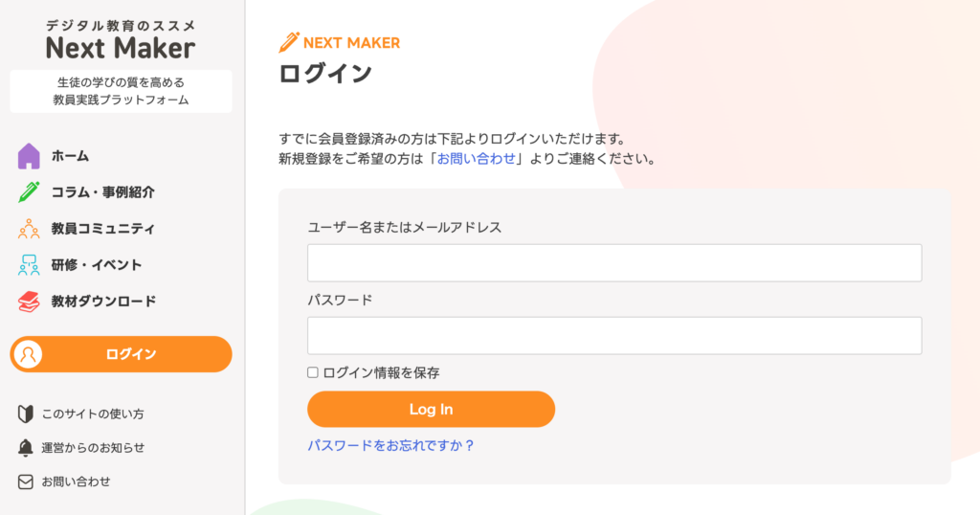Screen dimensions: 980x515
Task: Click the envelope contact icon
Action: [26, 481]
